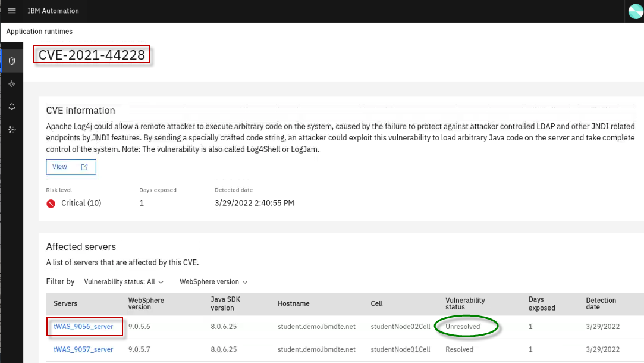Open the sun-shaped sidebar icon
The image size is (644, 363).
click(x=12, y=84)
